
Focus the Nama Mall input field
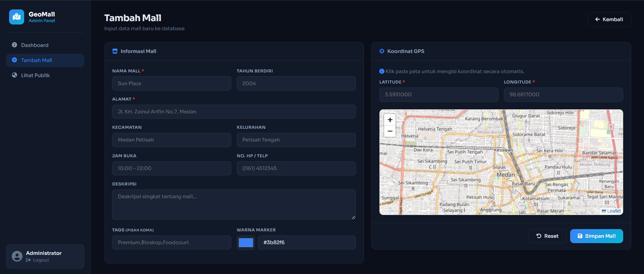(x=172, y=83)
